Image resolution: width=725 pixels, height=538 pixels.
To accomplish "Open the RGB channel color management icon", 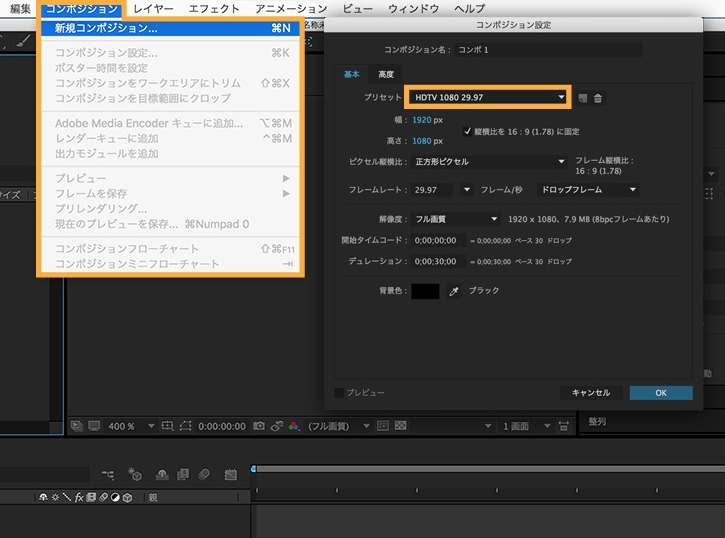I will (x=294, y=426).
